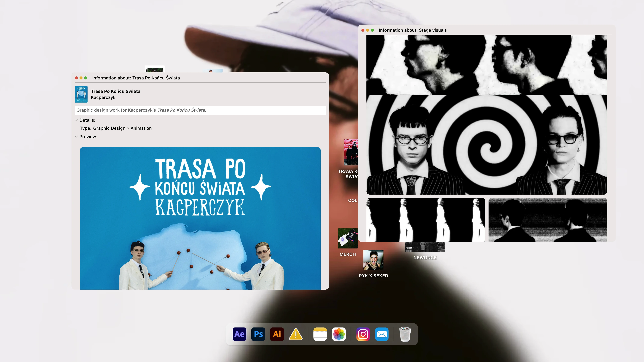Viewport: 644px width, 362px height.
Task: Click the green zoom button on Stage visuals window
Action: click(372, 30)
